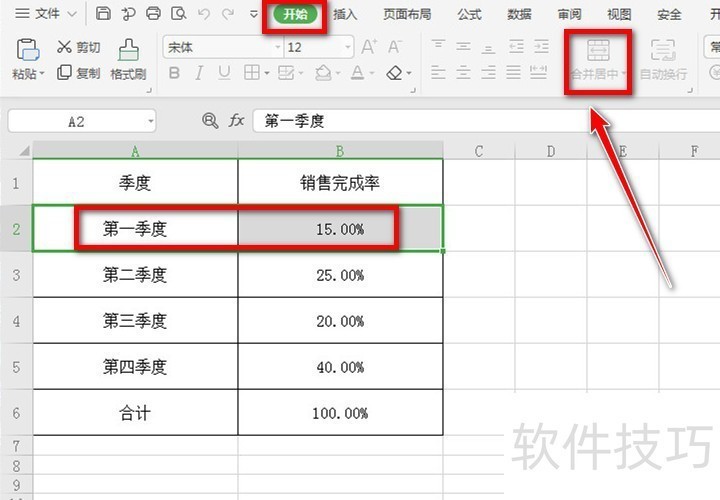Center text horizontally

point(463,72)
